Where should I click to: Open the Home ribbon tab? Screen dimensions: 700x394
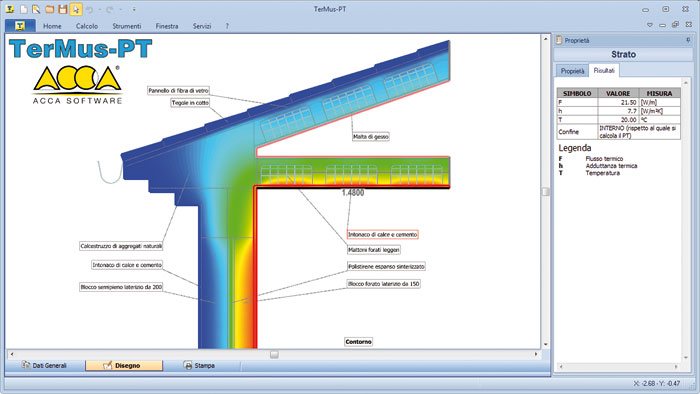pyautogui.click(x=52, y=26)
